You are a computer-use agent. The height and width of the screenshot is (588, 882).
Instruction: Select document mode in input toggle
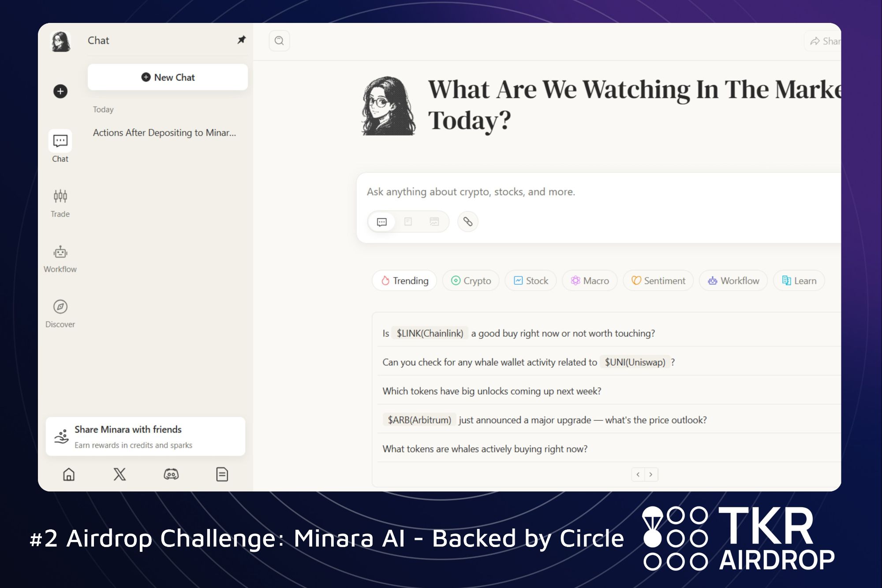pyautogui.click(x=408, y=221)
